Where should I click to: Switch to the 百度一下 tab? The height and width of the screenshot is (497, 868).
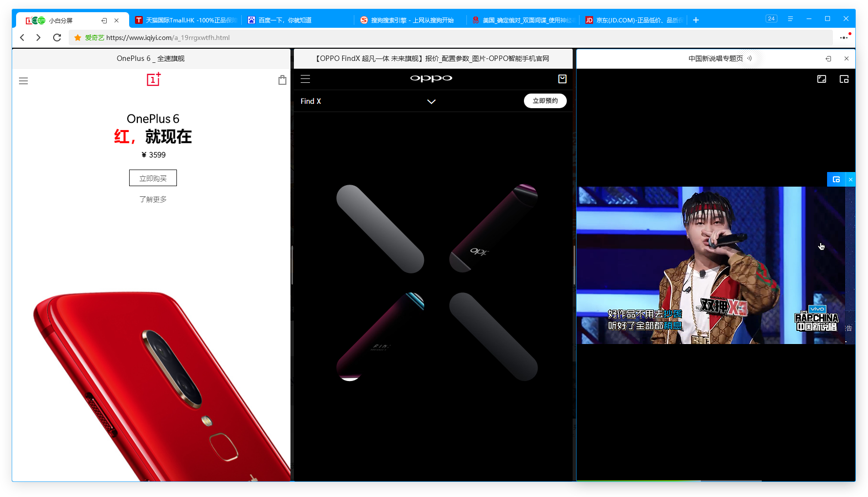(x=298, y=20)
